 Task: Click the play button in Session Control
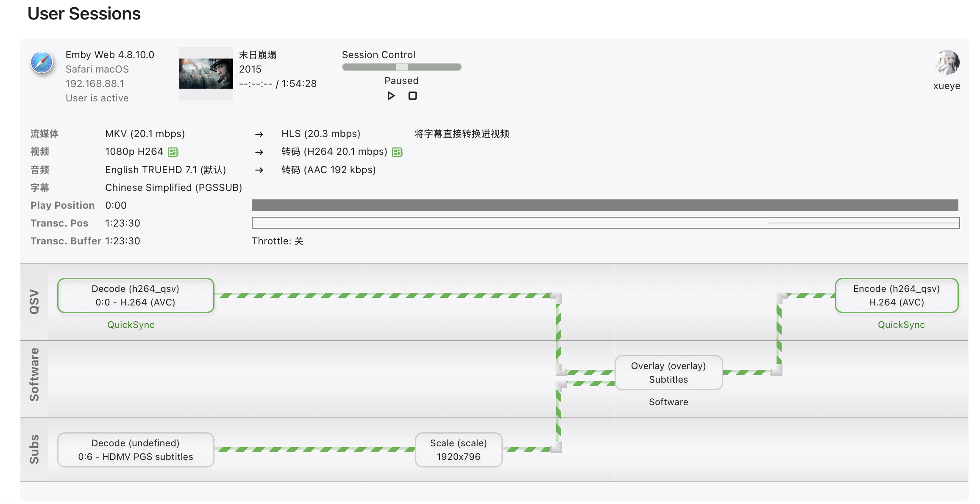tap(391, 96)
